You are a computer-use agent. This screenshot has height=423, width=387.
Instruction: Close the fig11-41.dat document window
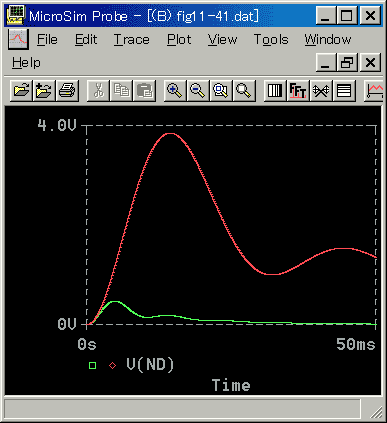[370, 62]
